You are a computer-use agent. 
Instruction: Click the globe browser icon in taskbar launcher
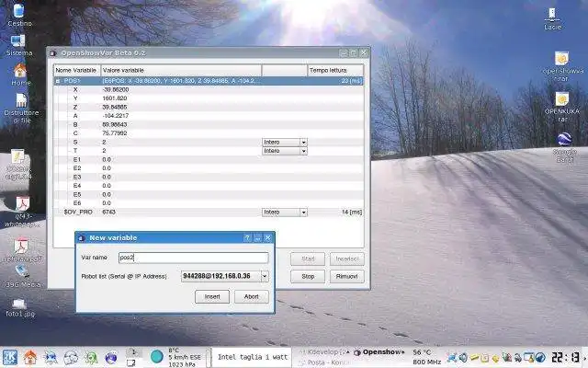coord(111,358)
